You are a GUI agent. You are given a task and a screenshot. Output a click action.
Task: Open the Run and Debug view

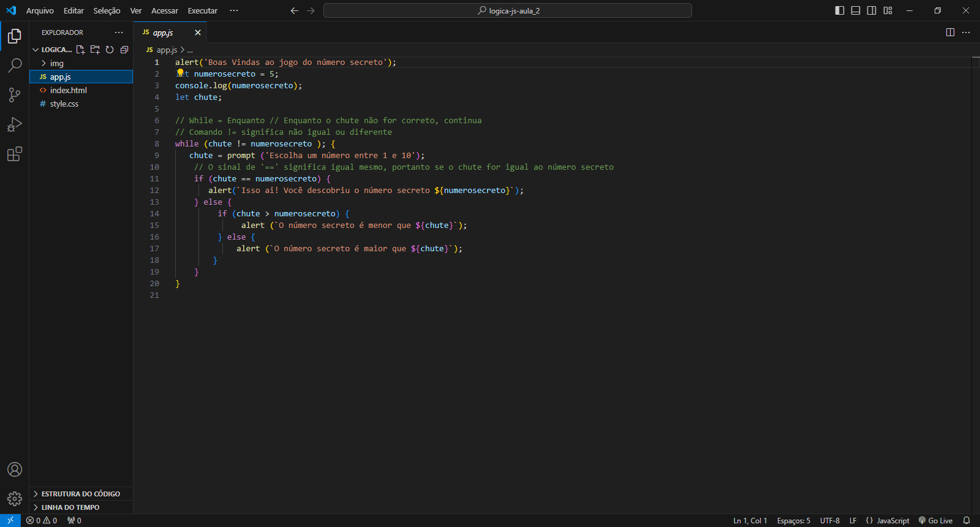(x=15, y=124)
